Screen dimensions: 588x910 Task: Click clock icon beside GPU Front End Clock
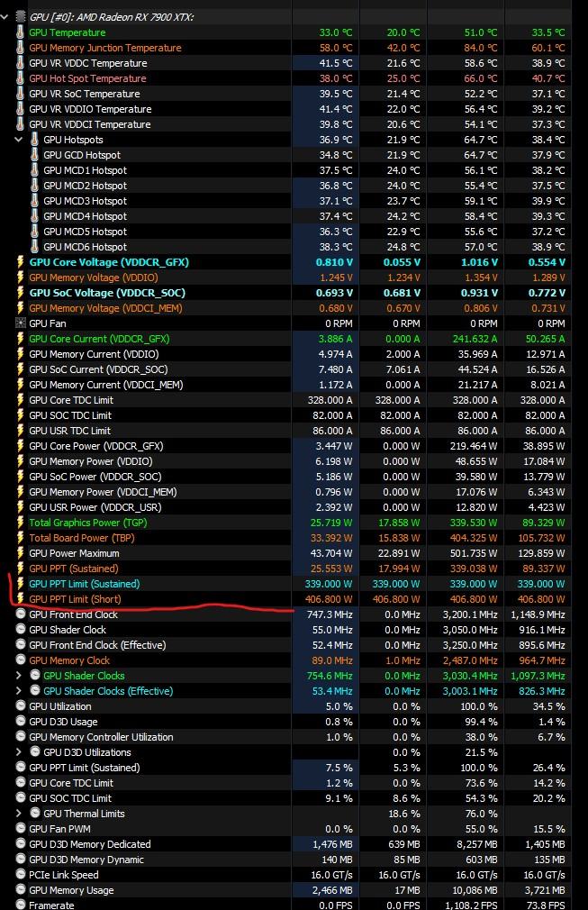tap(21, 614)
